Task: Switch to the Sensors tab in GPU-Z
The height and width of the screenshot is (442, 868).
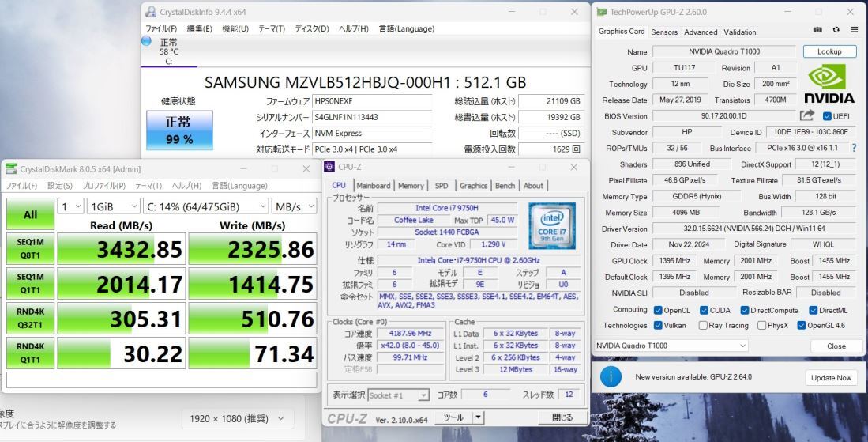Action: [664, 32]
